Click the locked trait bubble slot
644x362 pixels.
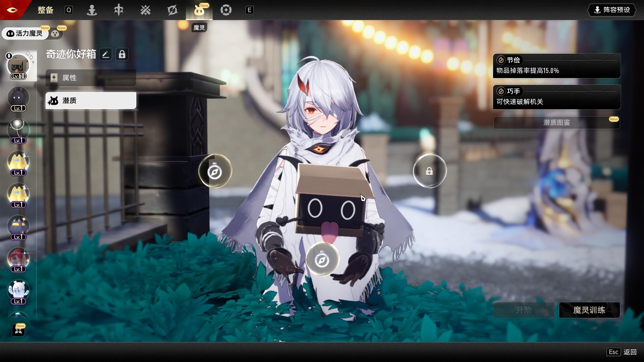pos(429,171)
